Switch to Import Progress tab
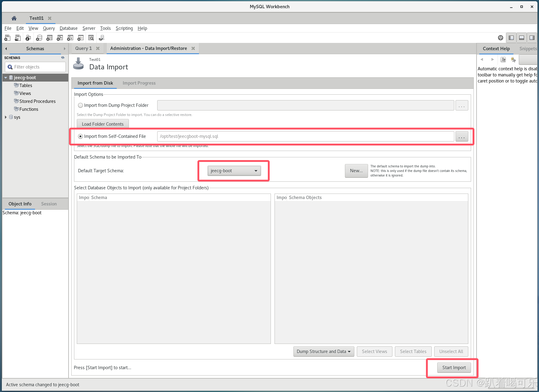 point(139,83)
